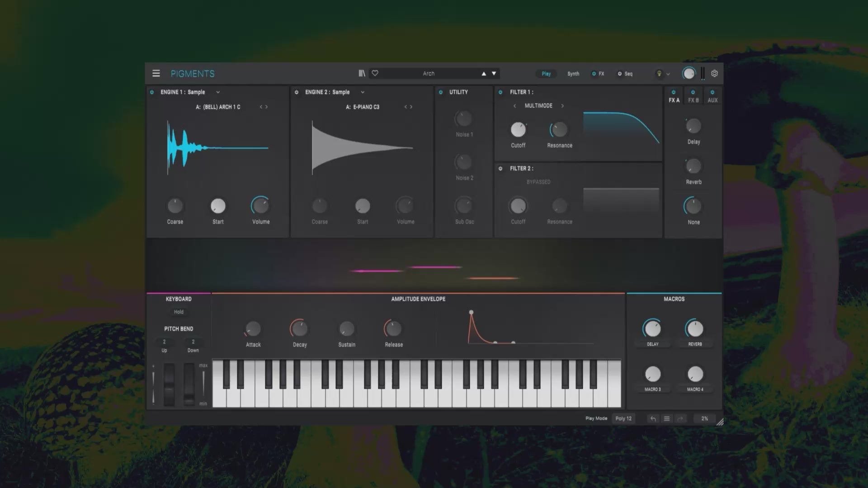Viewport: 868px width, 488px height.
Task: Switch to the Synth tab
Action: coord(573,74)
